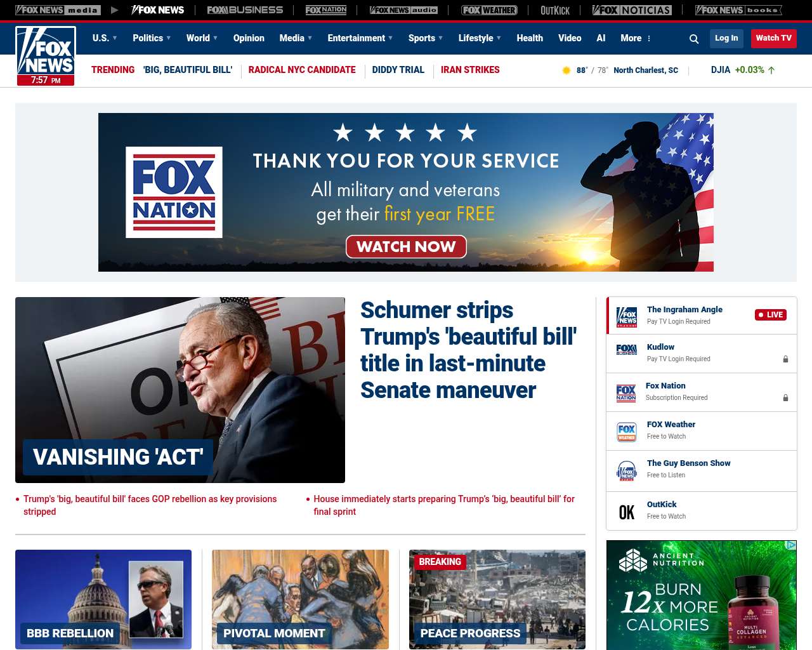The height and width of the screenshot is (650, 812).
Task: Open Fox Noticias logo in top bar
Action: (632, 10)
